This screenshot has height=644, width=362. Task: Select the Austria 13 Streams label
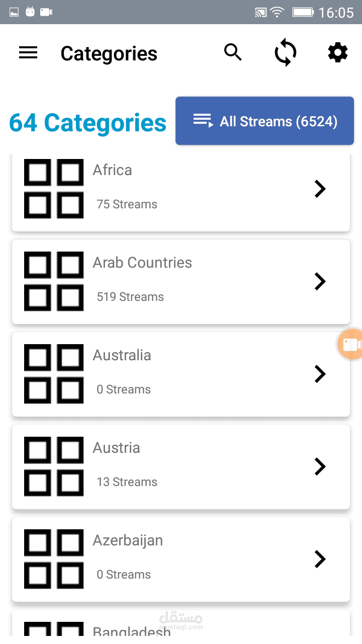(x=127, y=482)
